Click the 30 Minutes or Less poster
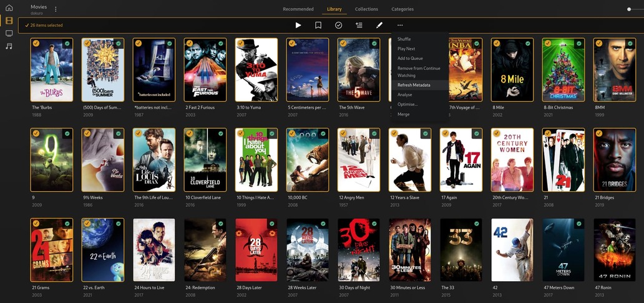The width and height of the screenshot is (644, 303). click(x=410, y=250)
